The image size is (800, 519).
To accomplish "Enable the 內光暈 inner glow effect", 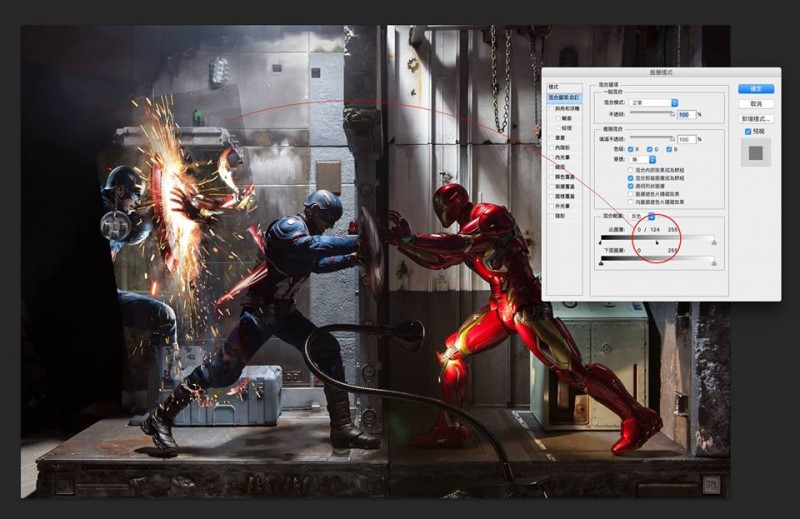I will 551,157.
